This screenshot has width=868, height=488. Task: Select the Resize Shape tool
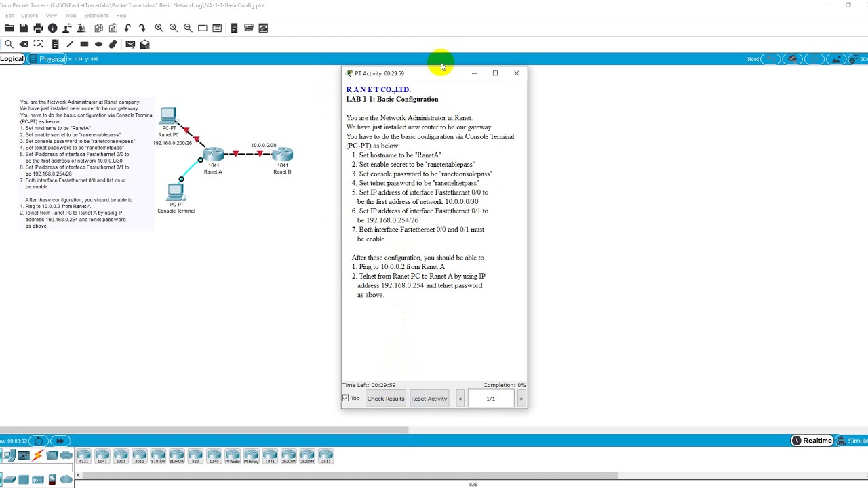pos(38,44)
